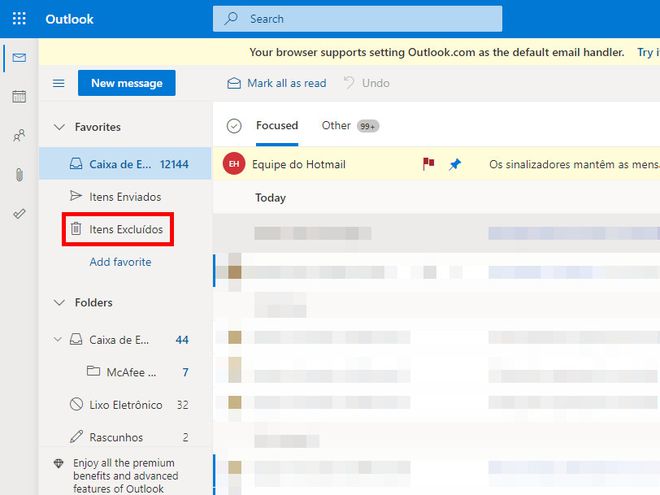Open the Calendar icon in sidebar
660x495 pixels.
coord(19,96)
